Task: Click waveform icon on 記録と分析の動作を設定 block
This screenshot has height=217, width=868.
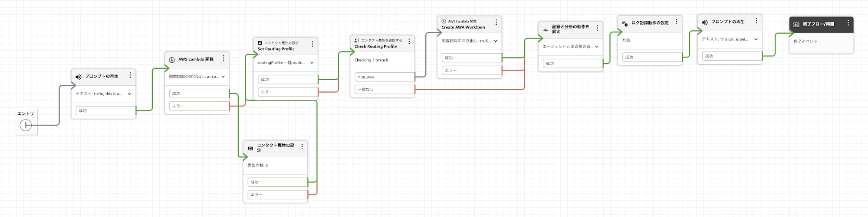Action: (x=546, y=30)
